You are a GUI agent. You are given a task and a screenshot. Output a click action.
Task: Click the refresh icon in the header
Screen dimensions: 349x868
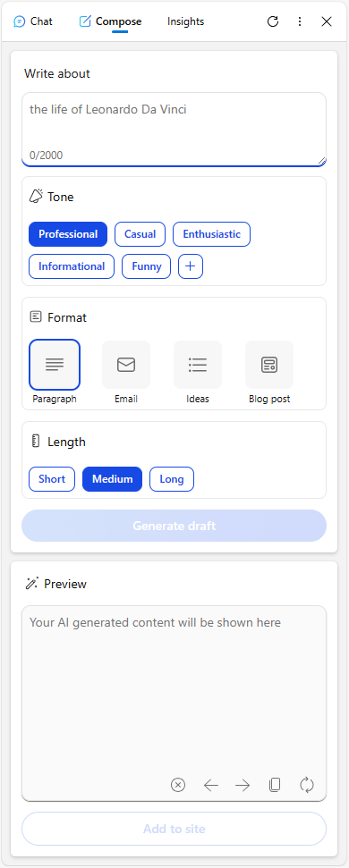[x=273, y=21]
